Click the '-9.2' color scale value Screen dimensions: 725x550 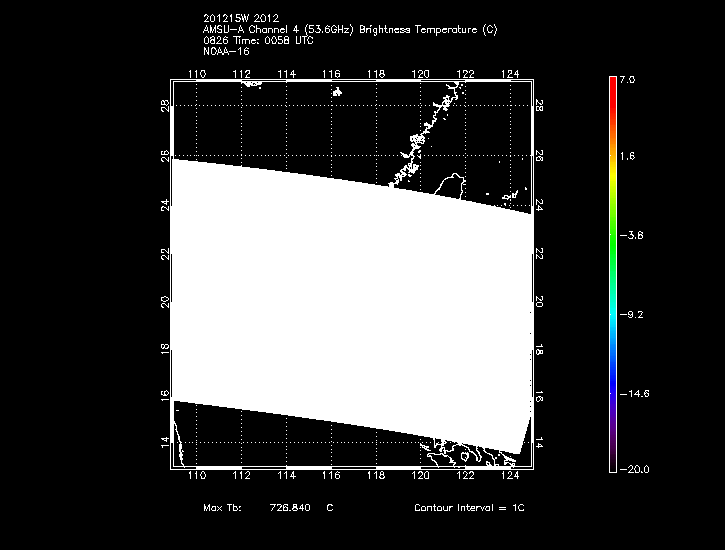tap(632, 315)
